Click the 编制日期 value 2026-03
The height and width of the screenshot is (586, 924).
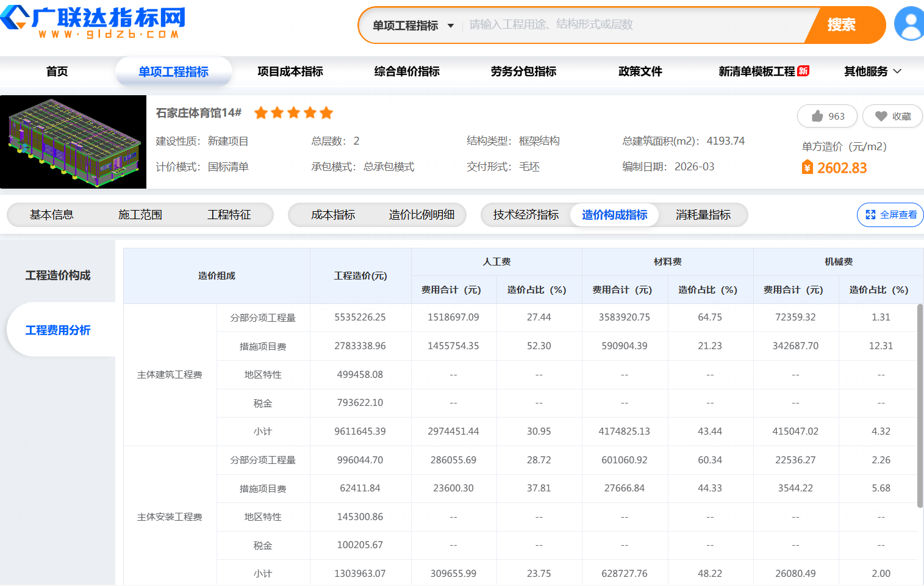click(695, 167)
